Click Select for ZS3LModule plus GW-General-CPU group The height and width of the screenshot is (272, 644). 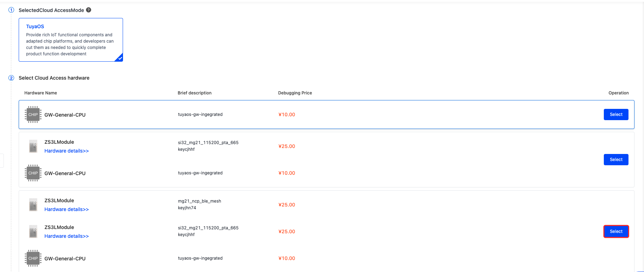pos(616,160)
